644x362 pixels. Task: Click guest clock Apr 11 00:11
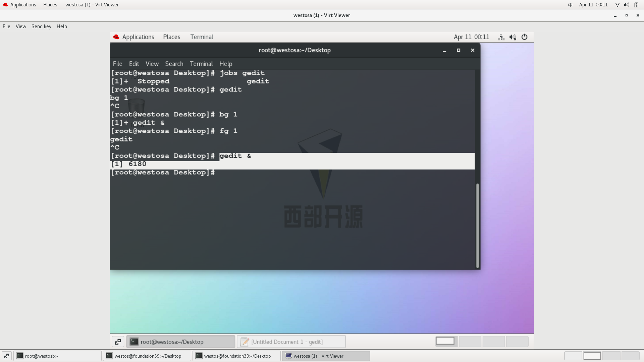pyautogui.click(x=471, y=37)
